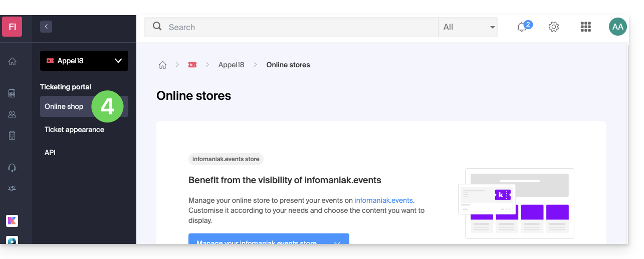Collapse the sidebar with the arrow button

46,27
